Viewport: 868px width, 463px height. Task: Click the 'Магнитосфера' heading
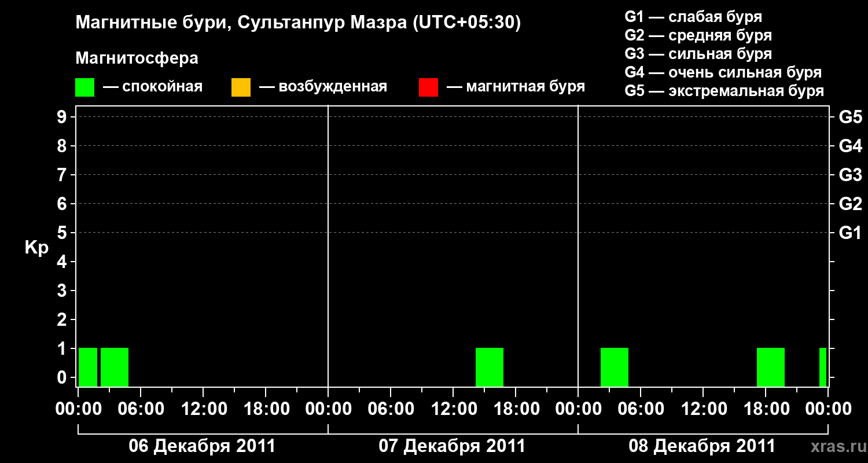(x=137, y=58)
